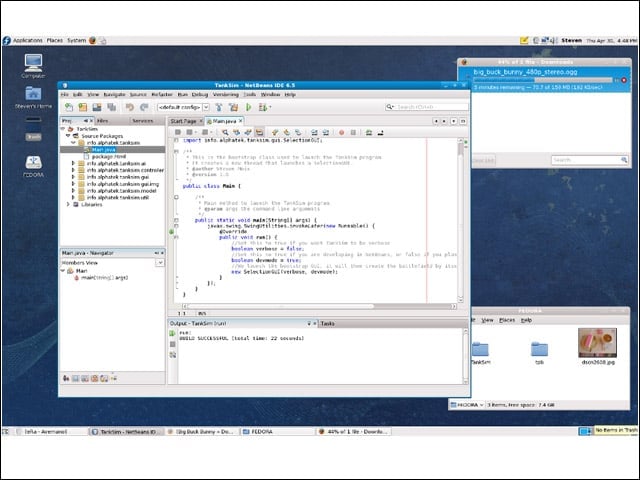Run the main project with green arrow
Viewport: 640px width, 480px height.
coord(248,107)
